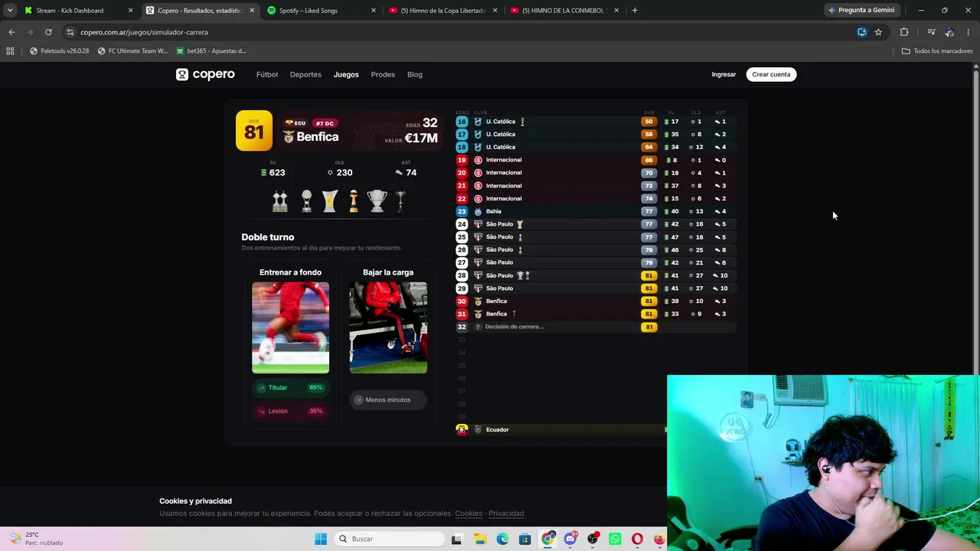Screen dimensions: 980x551
Task: Switch to the HIMNO DE LA CONMEBOL tab
Action: [x=565, y=11]
